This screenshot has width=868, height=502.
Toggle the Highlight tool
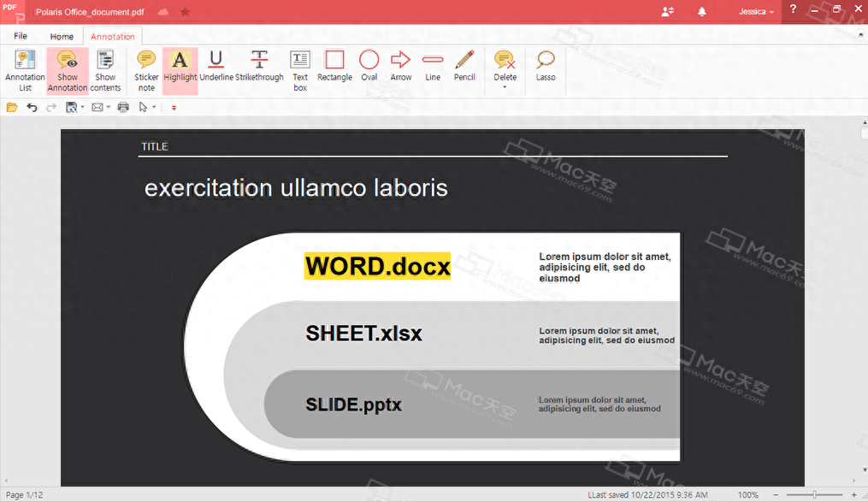(180, 69)
